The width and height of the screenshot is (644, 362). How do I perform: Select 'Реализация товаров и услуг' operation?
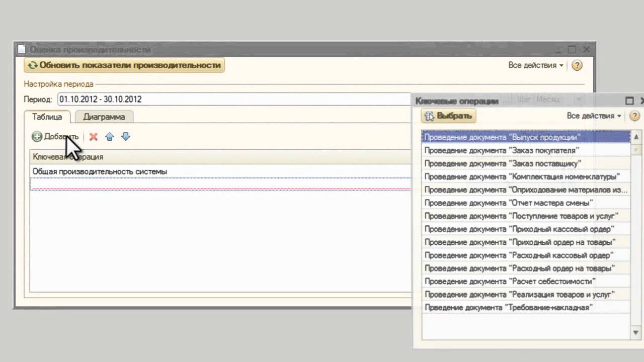[526, 294]
